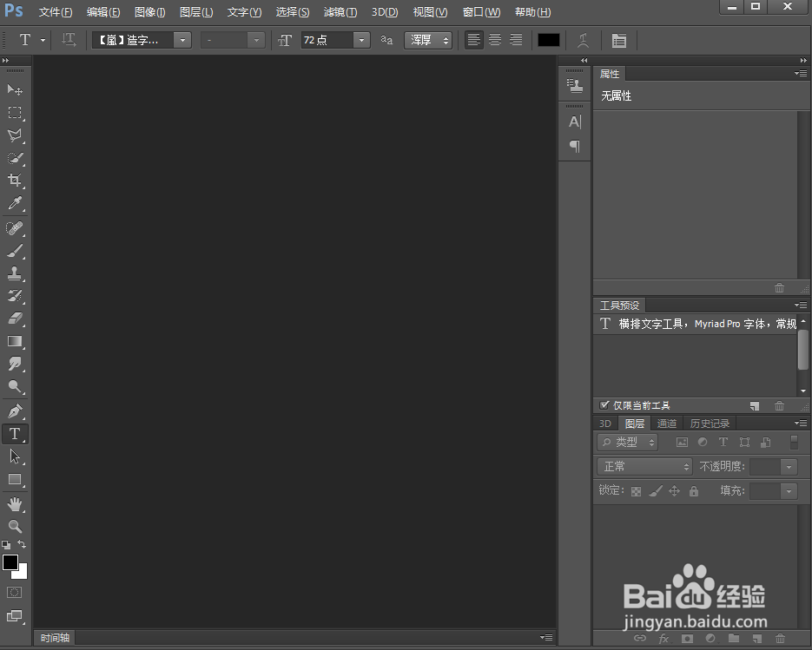The width and height of the screenshot is (812, 650).
Task: Open the 正常 blend mode dropdown
Action: coord(644,466)
